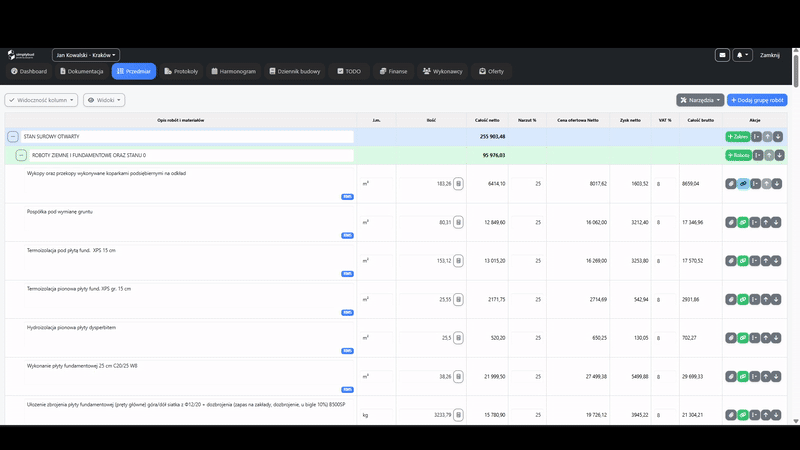
Task: Open attachments for the Wykopy oraz przekopy row
Action: click(731, 184)
